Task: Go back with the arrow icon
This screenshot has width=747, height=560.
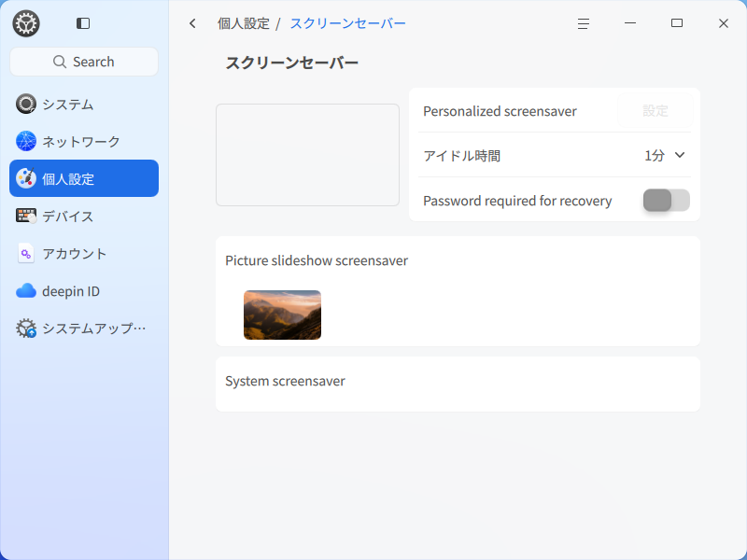Action: (x=192, y=23)
